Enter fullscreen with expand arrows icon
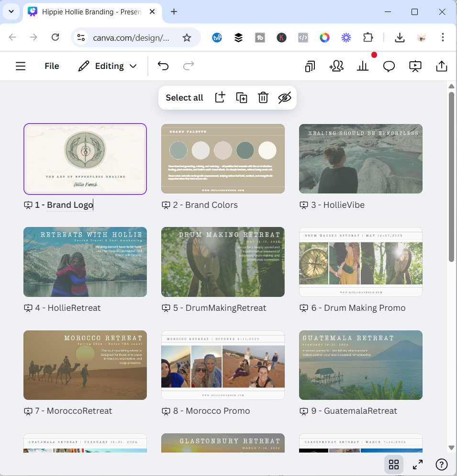Screen dimensions: 457x476 [418, 465]
